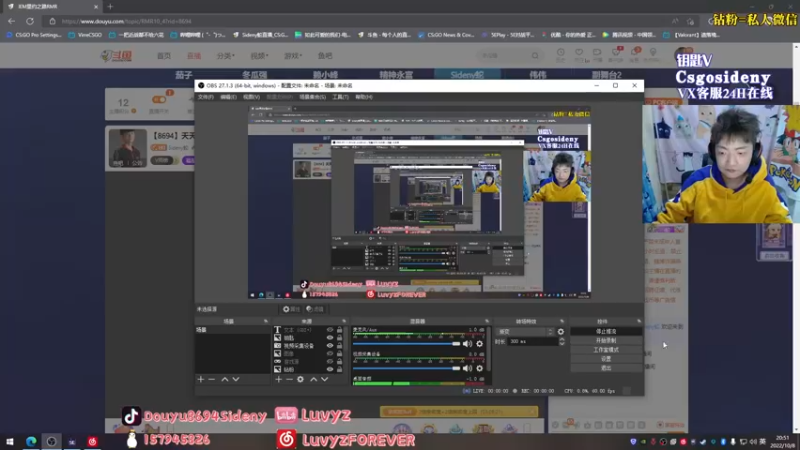Open Microsoft Edge from the taskbar
This screenshot has width=800, height=450.
pyautogui.click(x=31, y=441)
